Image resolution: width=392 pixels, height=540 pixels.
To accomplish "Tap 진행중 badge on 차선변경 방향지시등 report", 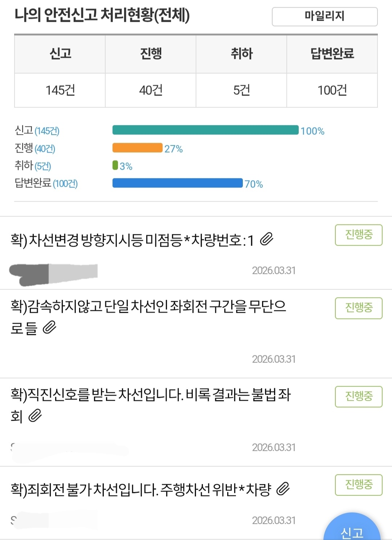I will tap(359, 235).
